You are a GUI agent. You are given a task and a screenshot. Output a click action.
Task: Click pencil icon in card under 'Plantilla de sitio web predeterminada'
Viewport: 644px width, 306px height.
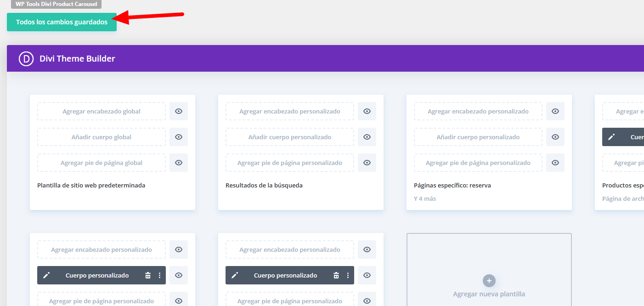[x=46, y=275]
